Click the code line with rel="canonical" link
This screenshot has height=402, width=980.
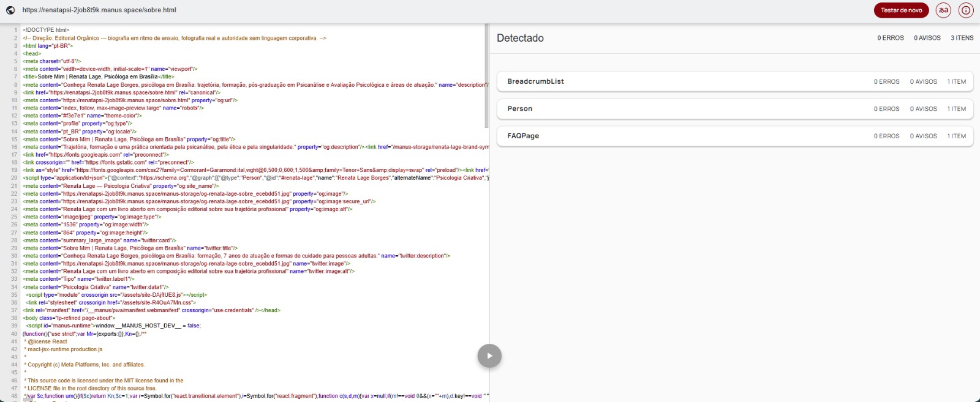pos(121,92)
